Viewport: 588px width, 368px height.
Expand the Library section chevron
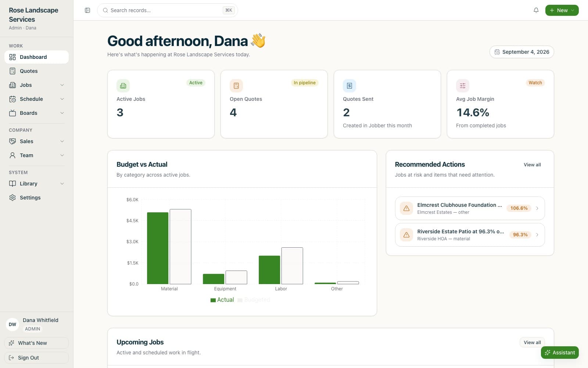62,184
